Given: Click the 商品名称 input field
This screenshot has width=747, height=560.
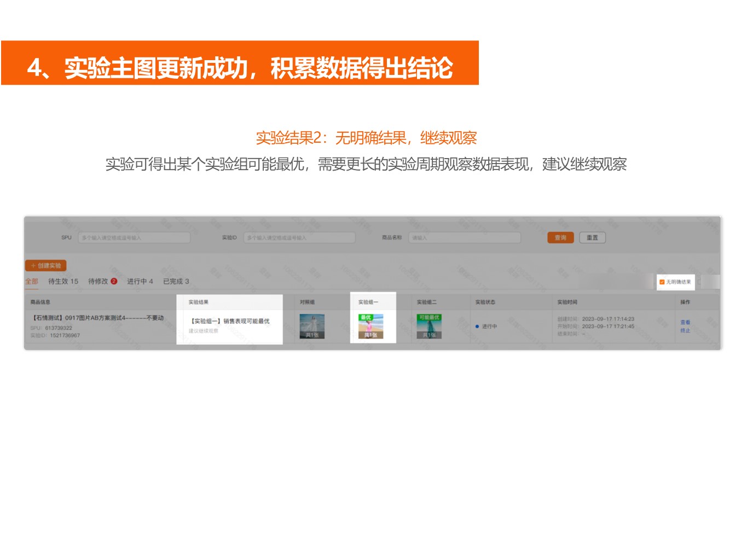Looking at the screenshot, I should coord(464,238).
